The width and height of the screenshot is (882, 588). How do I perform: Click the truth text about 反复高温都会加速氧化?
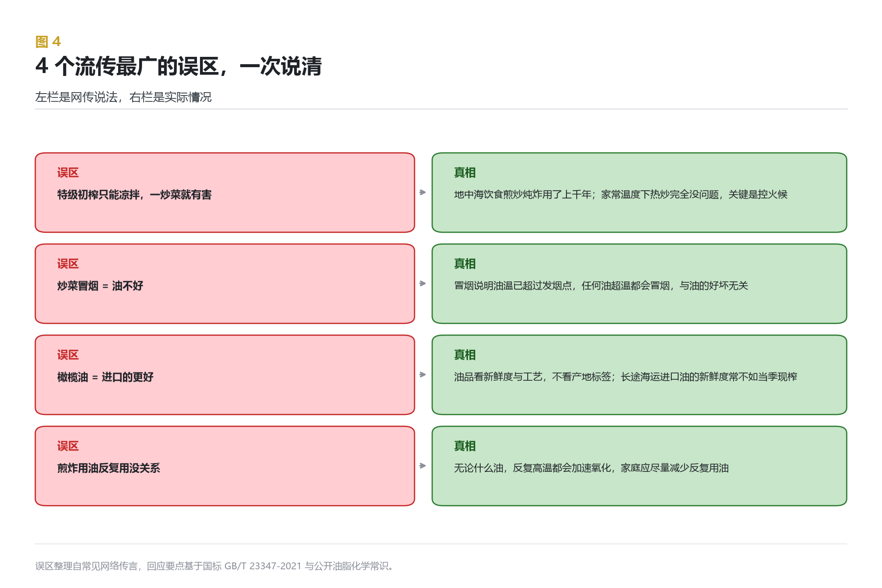pyautogui.click(x=591, y=468)
